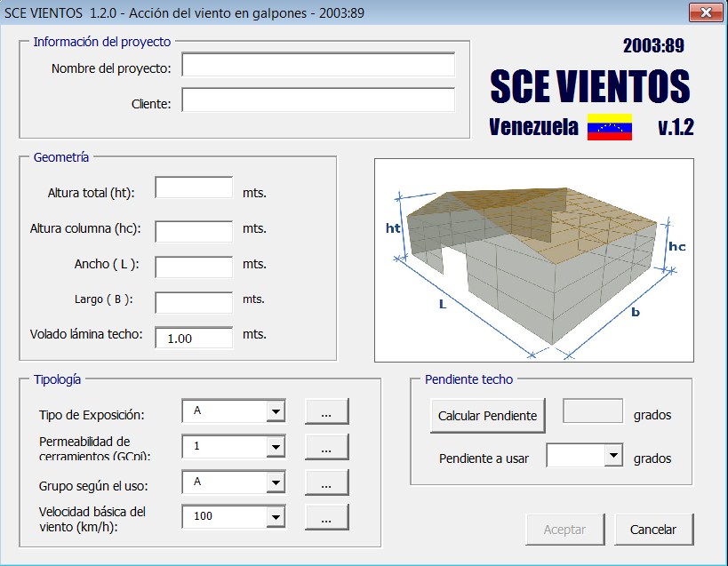Click the Largo (B) input box
This screenshot has width=728, height=566.
click(x=194, y=302)
